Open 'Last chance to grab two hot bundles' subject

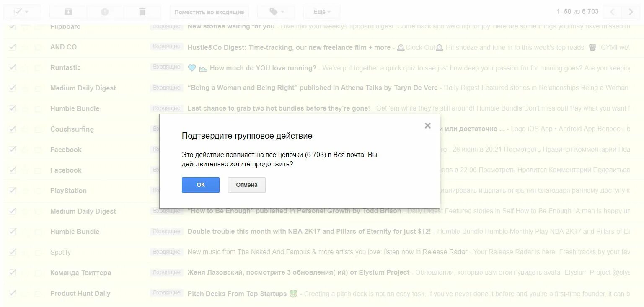(279, 108)
